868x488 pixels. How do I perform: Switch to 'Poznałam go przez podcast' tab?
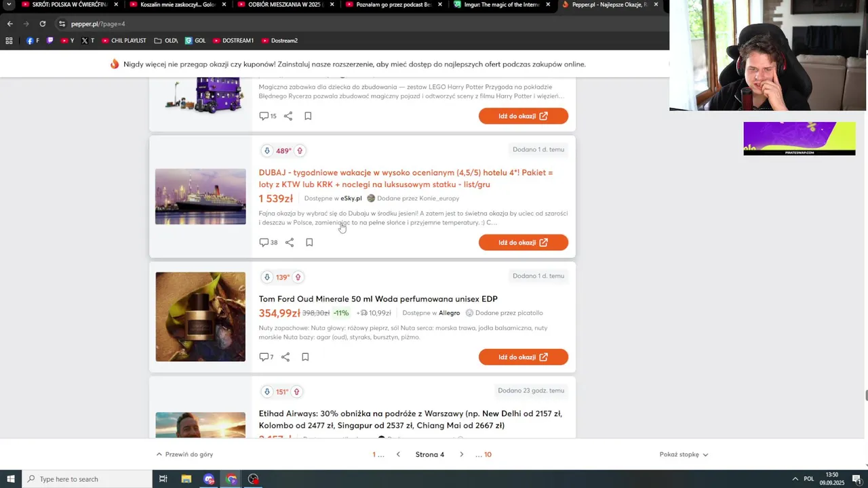click(x=392, y=5)
